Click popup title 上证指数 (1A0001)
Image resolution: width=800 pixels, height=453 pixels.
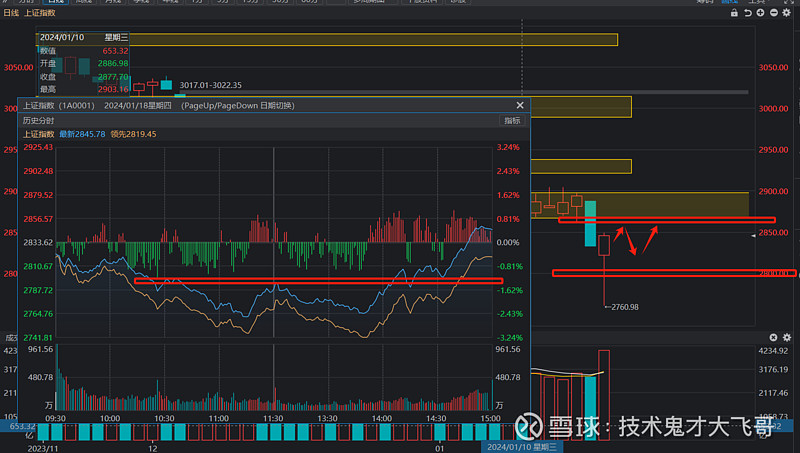[59, 106]
